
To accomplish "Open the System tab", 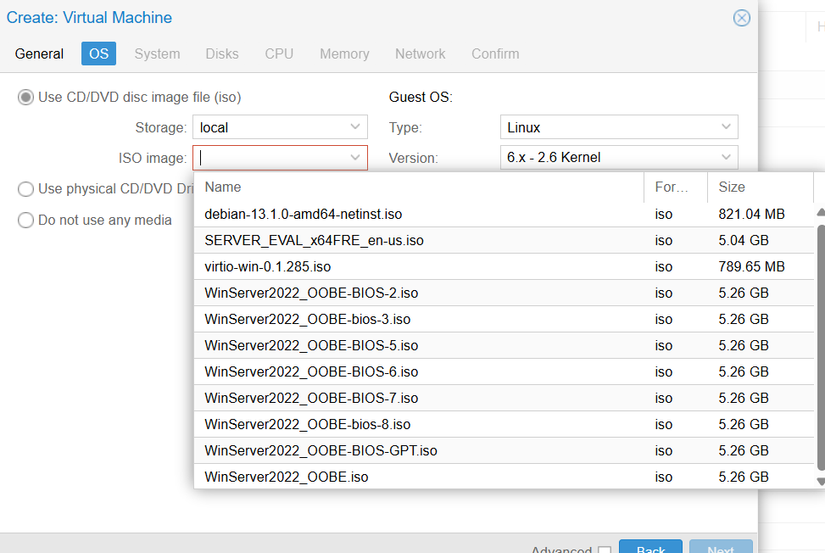I will pos(157,54).
